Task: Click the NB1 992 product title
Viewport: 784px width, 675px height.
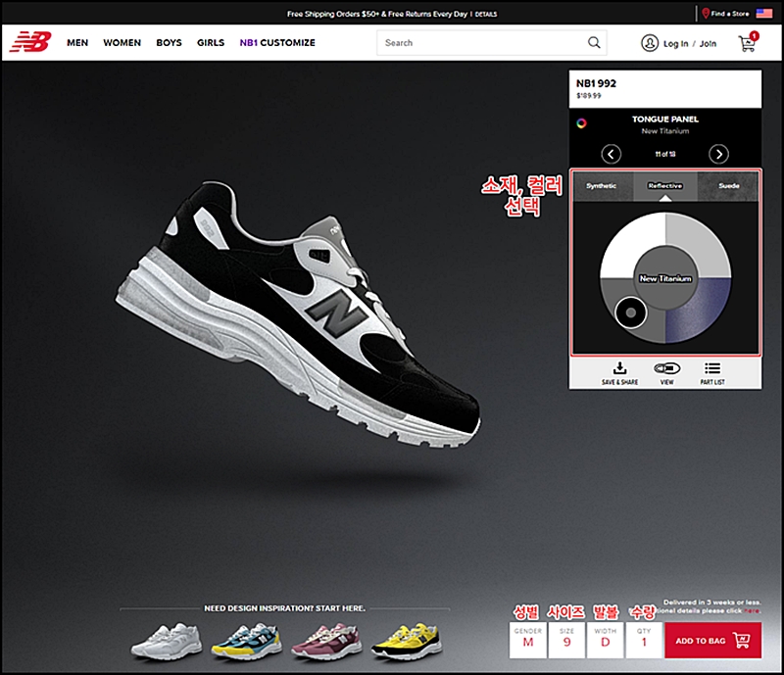Action: pos(596,83)
